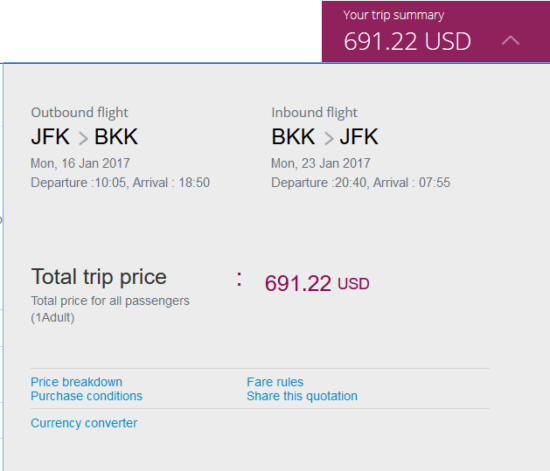View the Fare rules
This screenshot has width=550, height=471.
tap(275, 382)
